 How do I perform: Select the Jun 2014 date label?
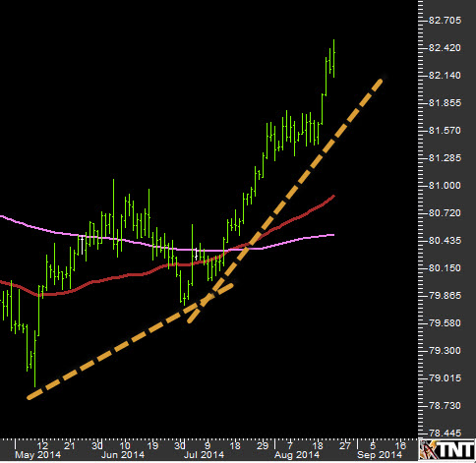coord(123,455)
